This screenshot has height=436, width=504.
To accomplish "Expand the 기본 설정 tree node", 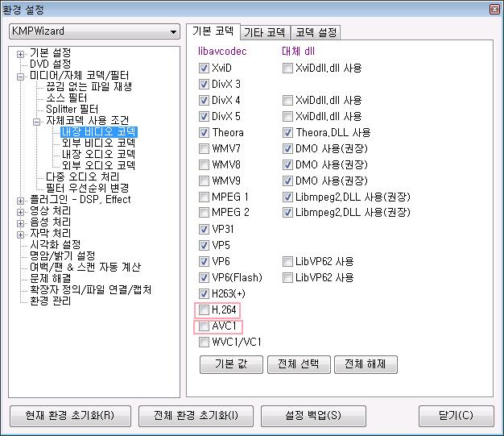I will 20,54.
